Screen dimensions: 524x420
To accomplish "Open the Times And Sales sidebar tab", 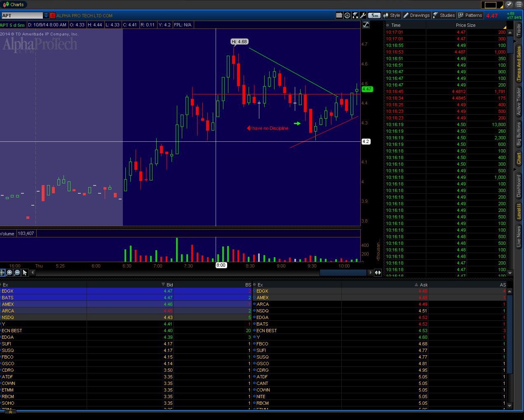I will (x=519, y=63).
